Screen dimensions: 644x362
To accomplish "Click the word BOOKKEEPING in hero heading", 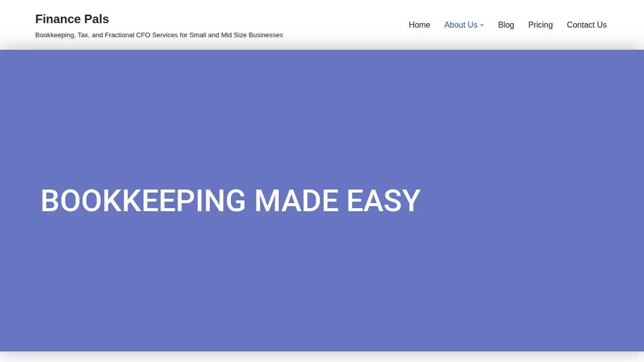I will (x=143, y=201).
